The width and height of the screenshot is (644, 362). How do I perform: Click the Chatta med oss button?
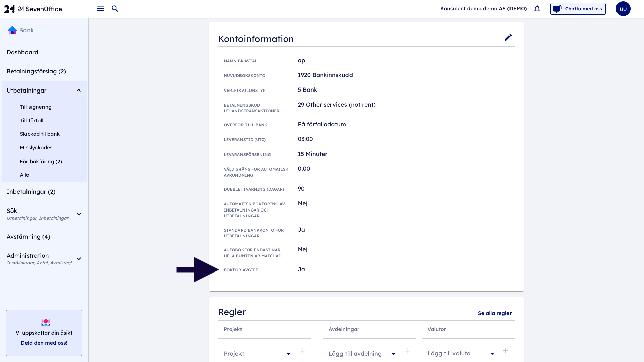(x=578, y=9)
